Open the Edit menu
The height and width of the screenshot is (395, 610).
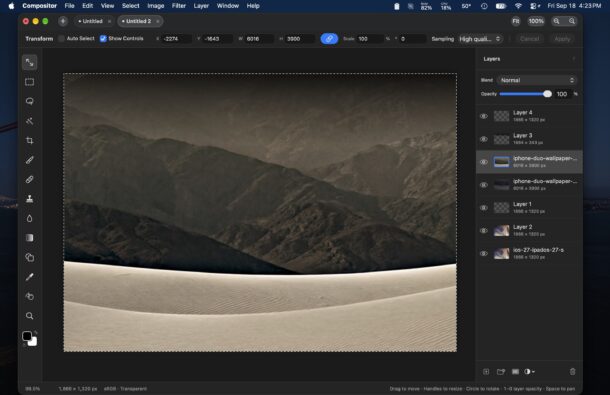[x=88, y=6]
